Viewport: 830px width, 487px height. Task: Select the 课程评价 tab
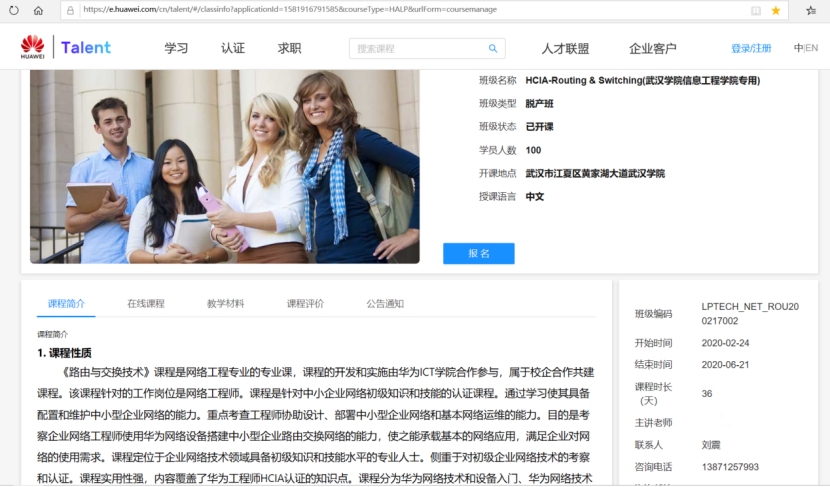coord(305,304)
